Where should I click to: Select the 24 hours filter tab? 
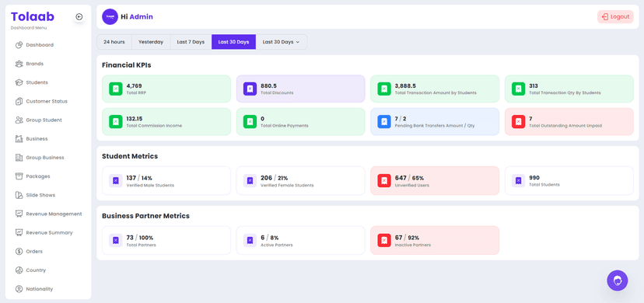114,42
